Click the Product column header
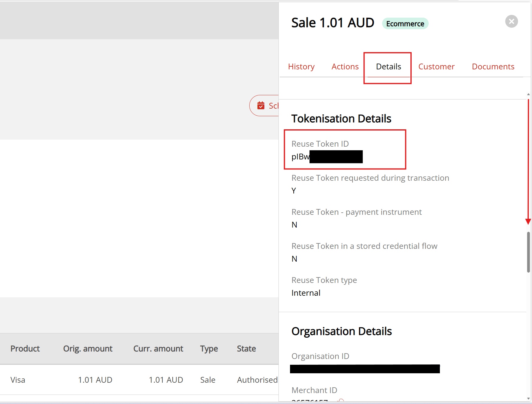 pyautogui.click(x=25, y=349)
